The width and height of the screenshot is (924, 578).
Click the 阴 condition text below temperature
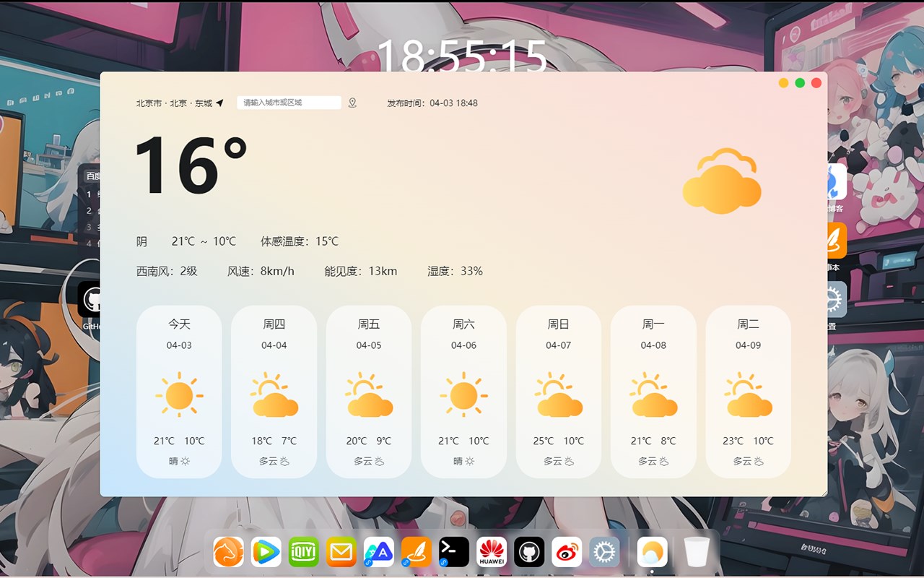coord(141,241)
